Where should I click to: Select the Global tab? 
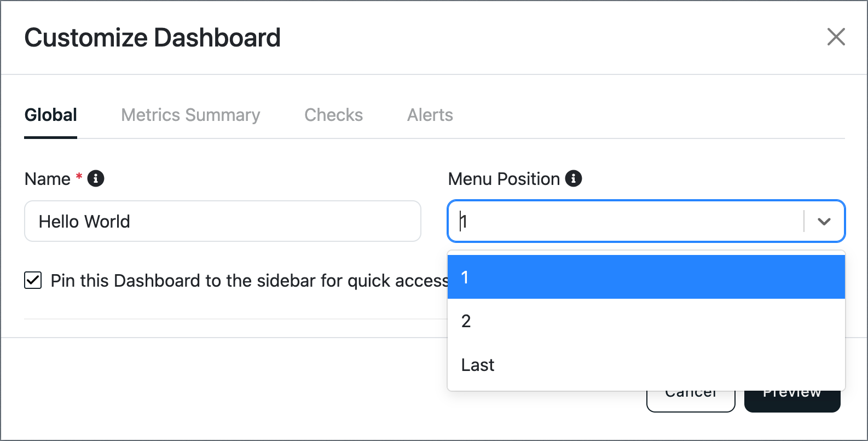pyautogui.click(x=51, y=115)
